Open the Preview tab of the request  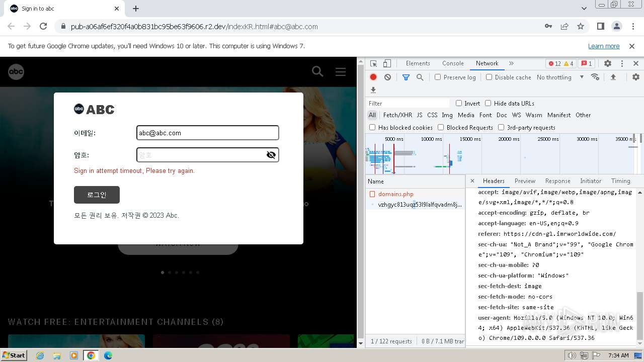(x=525, y=181)
